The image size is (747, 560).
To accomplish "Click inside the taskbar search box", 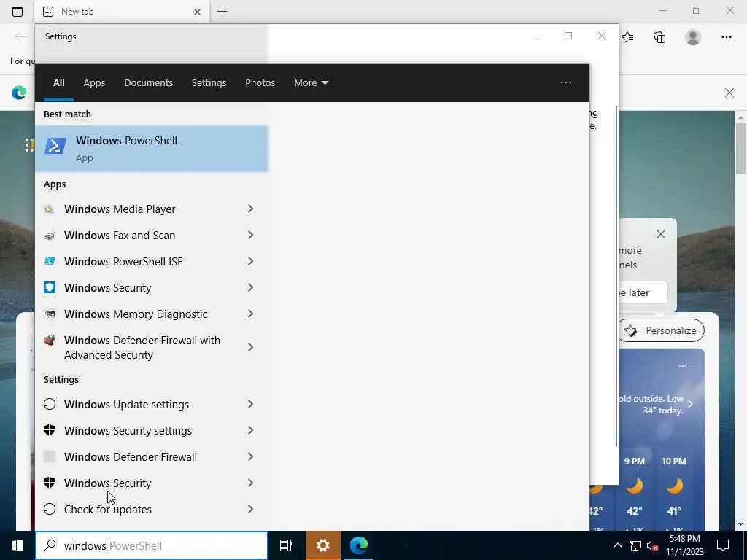I will click(x=152, y=545).
